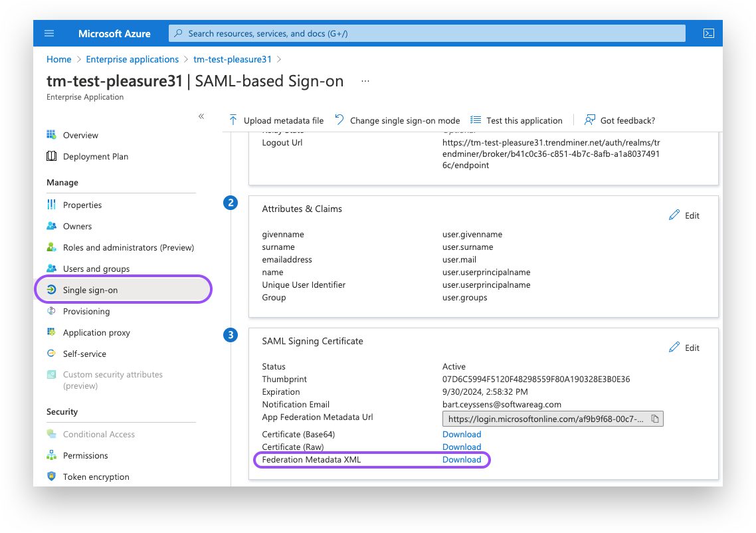Go to Token encryption settings
Image resolution: width=756 pixels, height=533 pixels.
point(96,477)
